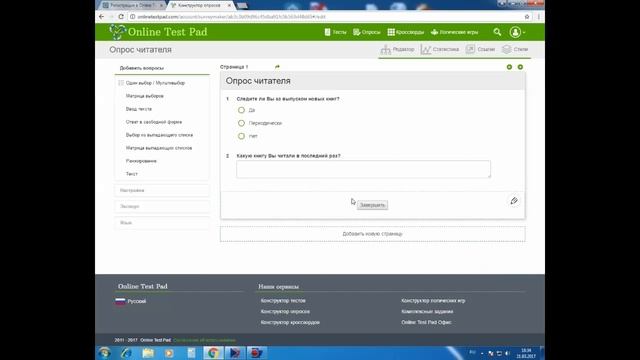Add a Ранжирование question
This screenshot has width=640, height=360.
tap(141, 161)
